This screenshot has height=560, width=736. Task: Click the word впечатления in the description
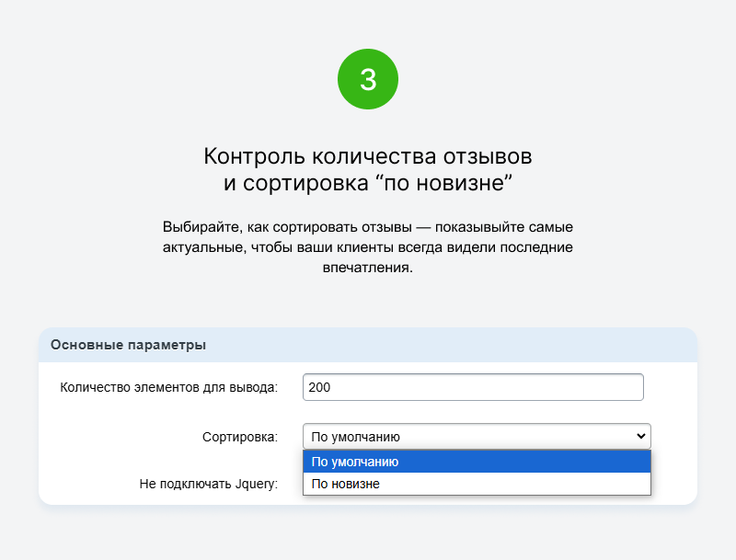(x=367, y=268)
